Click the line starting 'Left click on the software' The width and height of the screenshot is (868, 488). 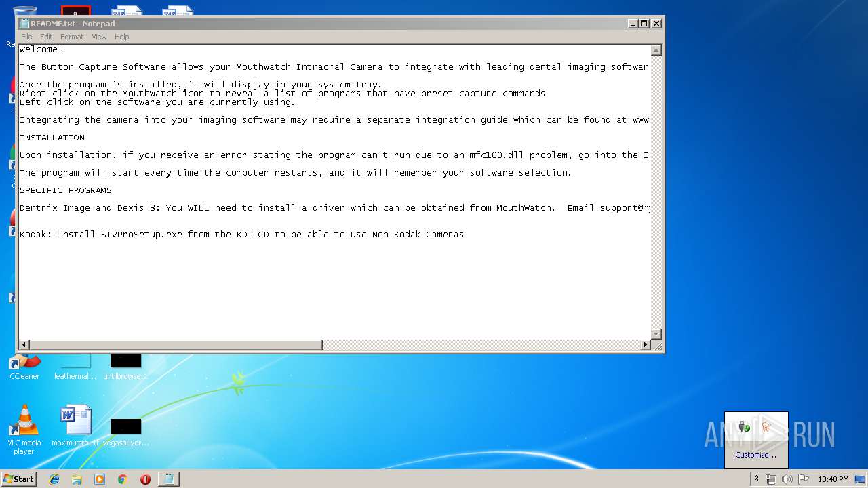pos(157,102)
